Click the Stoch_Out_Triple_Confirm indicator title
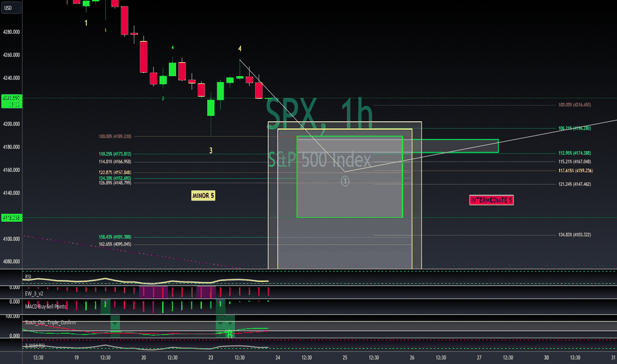This screenshot has width=617, height=364. pyautogui.click(x=50, y=322)
